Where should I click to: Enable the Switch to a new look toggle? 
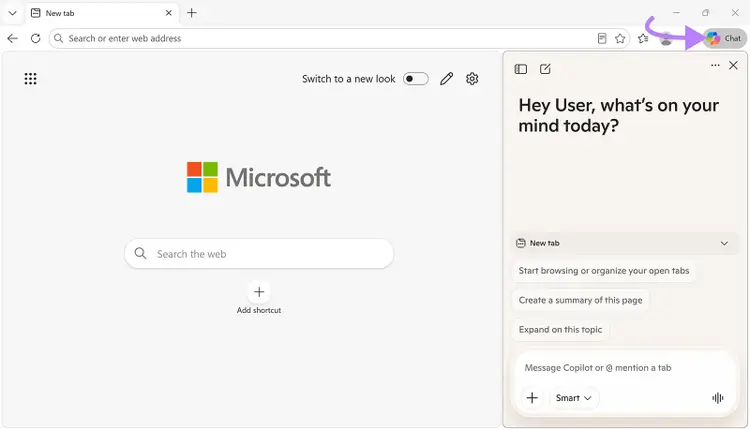(x=415, y=79)
